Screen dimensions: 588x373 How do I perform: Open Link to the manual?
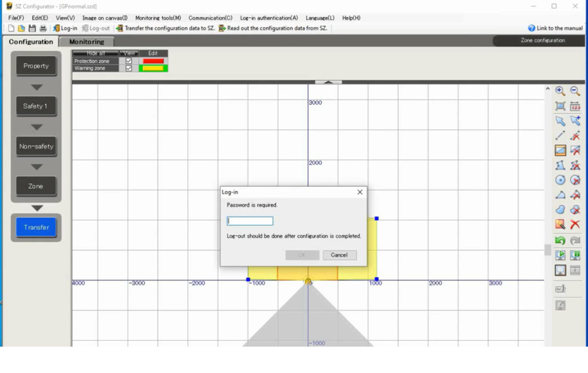tap(555, 28)
